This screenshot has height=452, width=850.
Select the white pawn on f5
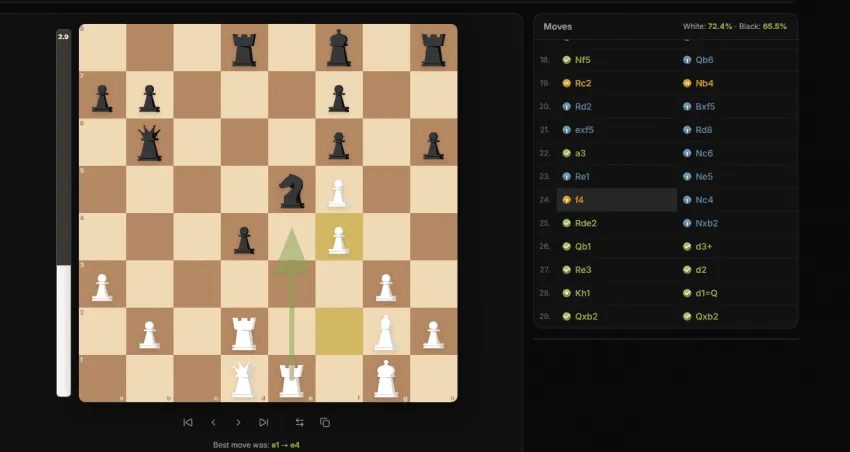(x=339, y=193)
